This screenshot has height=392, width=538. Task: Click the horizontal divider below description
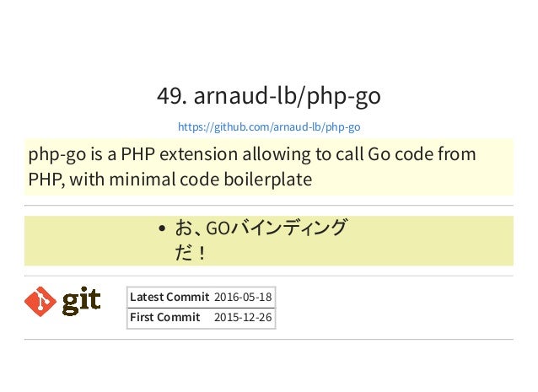(x=269, y=206)
